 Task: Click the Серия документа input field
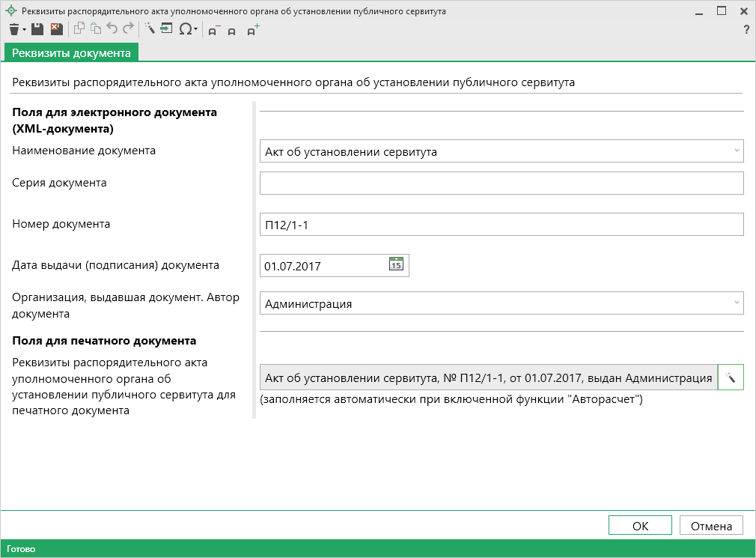pos(501,184)
